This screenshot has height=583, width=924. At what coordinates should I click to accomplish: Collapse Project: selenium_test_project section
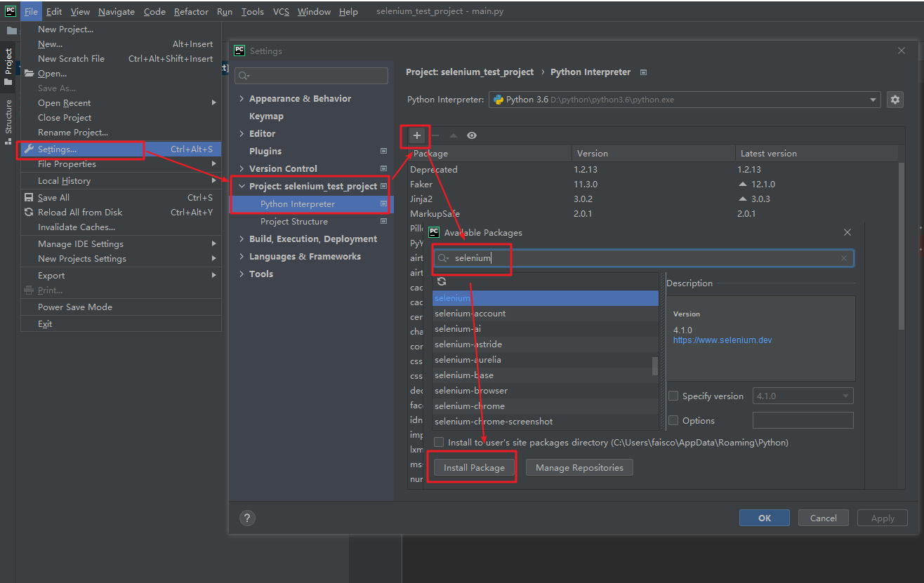pos(242,186)
